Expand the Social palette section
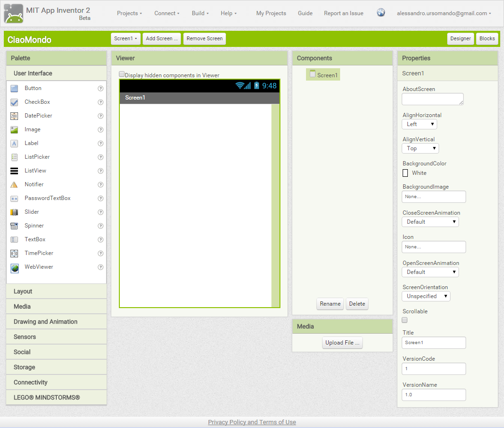 click(x=56, y=352)
